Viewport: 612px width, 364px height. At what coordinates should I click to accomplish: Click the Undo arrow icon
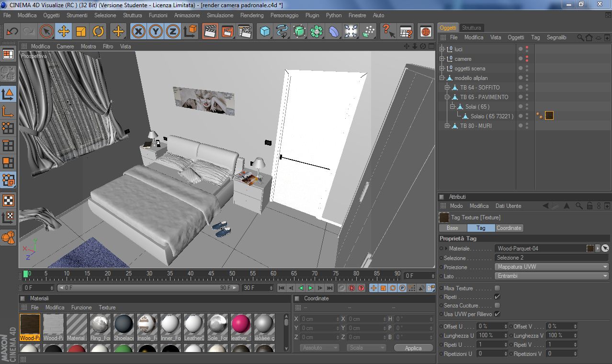(x=11, y=32)
